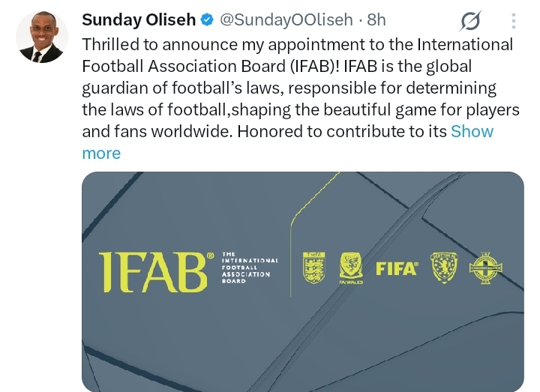Open the 8h timestamp link

coord(376,19)
